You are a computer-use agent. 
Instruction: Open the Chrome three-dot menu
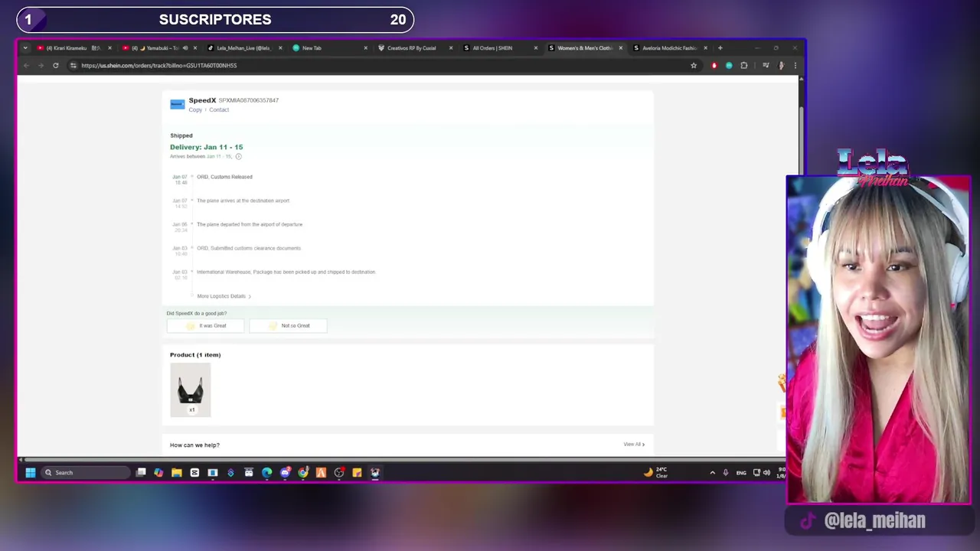(795, 66)
